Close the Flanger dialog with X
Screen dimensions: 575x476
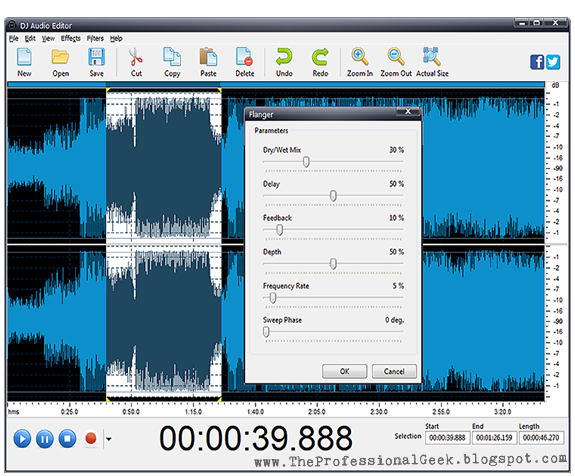tap(408, 111)
